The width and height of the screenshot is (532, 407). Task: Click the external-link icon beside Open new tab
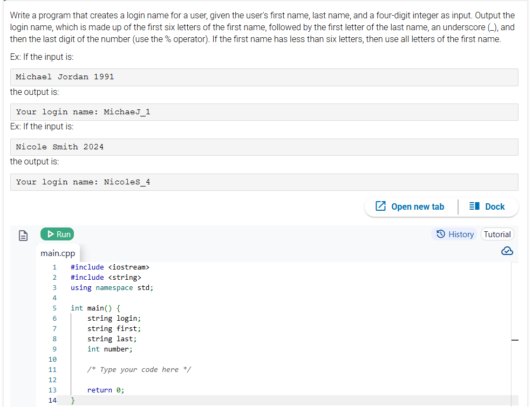379,206
